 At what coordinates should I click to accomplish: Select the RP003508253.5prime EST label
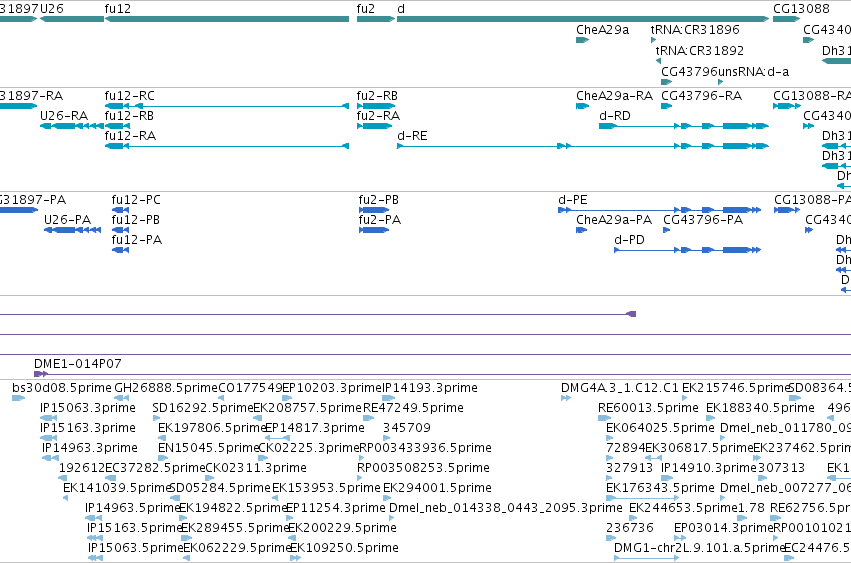pos(423,468)
